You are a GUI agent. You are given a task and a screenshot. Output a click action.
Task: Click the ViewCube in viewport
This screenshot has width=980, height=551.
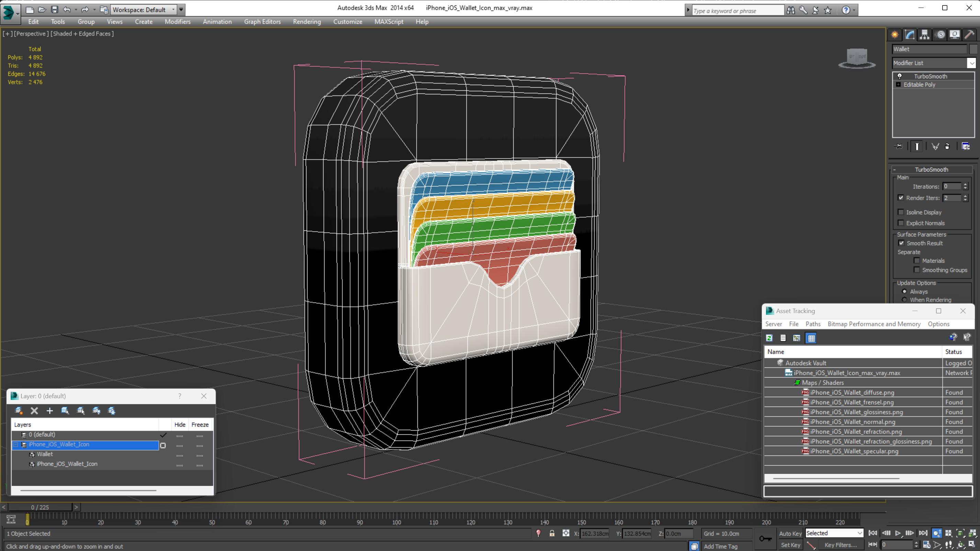(x=857, y=58)
